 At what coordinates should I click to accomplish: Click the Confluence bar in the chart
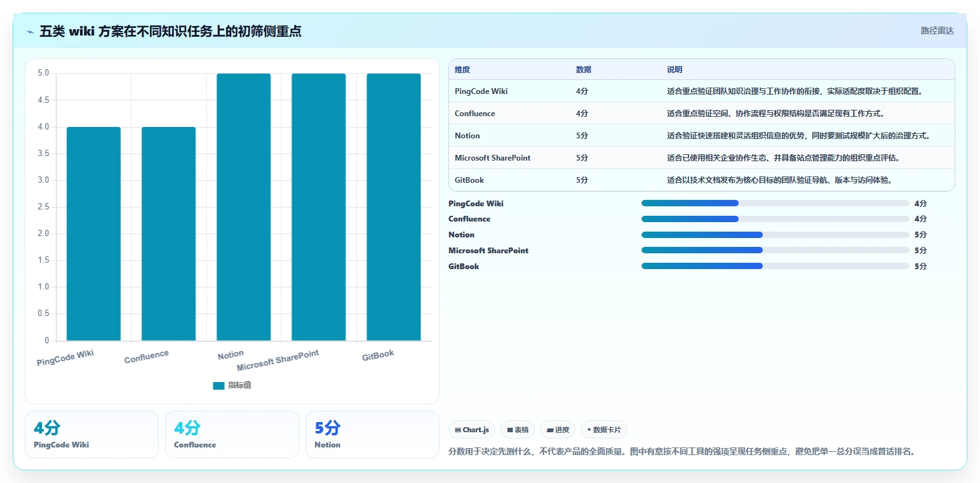tap(168, 234)
